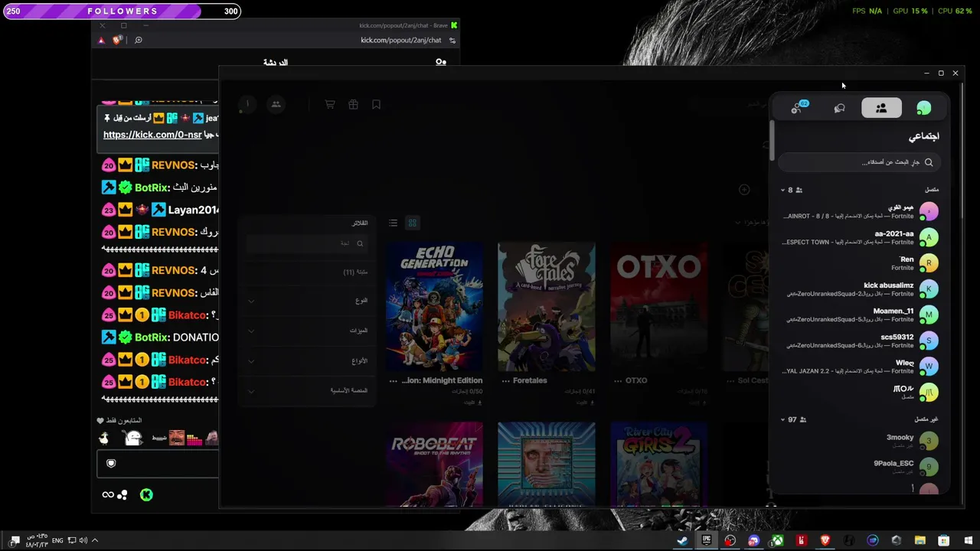The width and height of the screenshot is (980, 551).
Task: Open Xbox app from the taskbar
Action: (x=777, y=541)
